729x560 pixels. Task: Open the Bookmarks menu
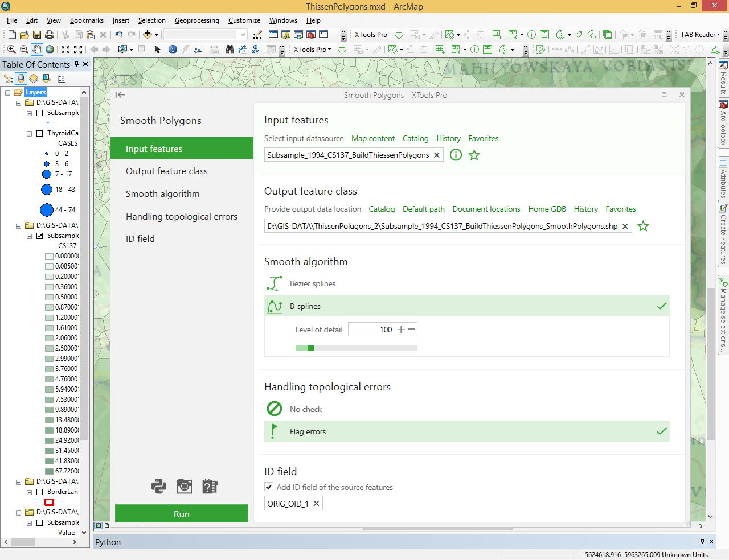point(87,20)
